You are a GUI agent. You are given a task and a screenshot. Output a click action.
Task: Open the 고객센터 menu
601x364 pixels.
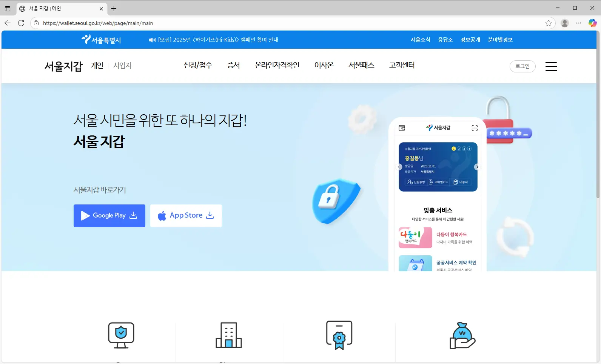click(x=402, y=65)
